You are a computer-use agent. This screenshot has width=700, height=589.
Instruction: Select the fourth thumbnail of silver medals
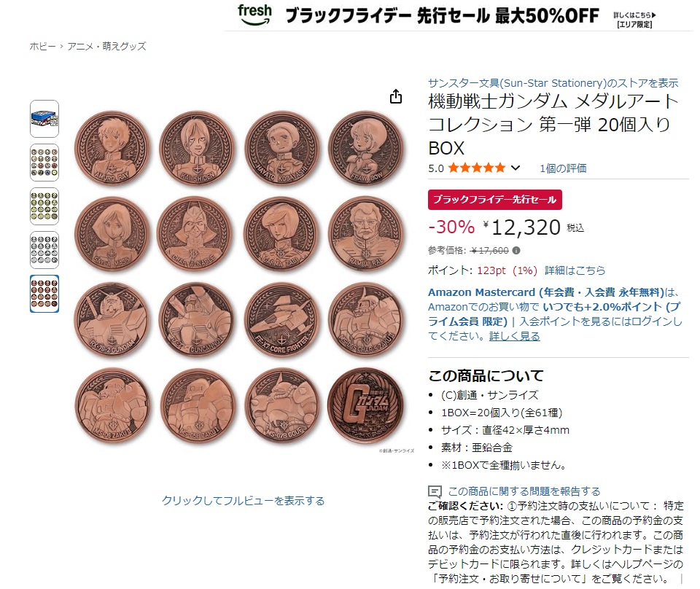pos(44,250)
